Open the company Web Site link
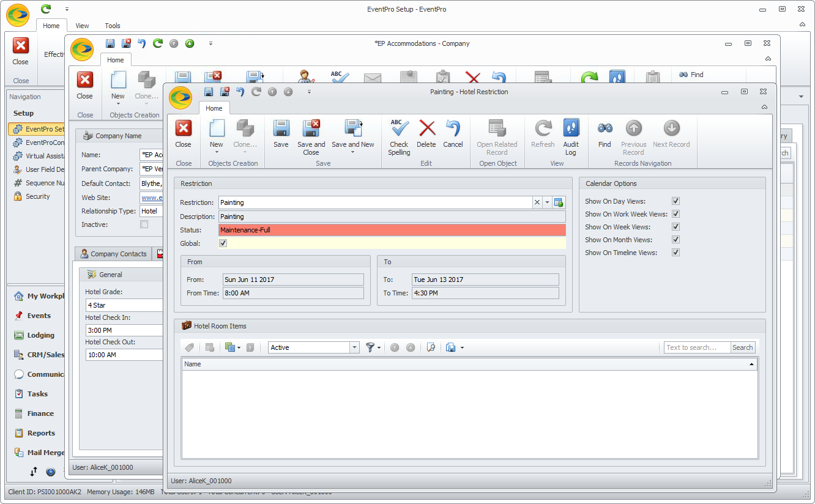The height and width of the screenshot is (504, 815). point(151,198)
